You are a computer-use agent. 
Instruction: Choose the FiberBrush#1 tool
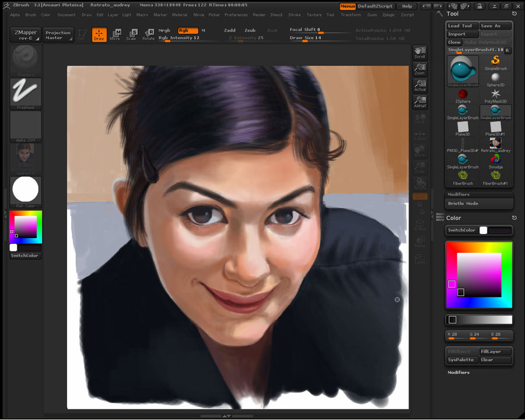click(x=495, y=178)
